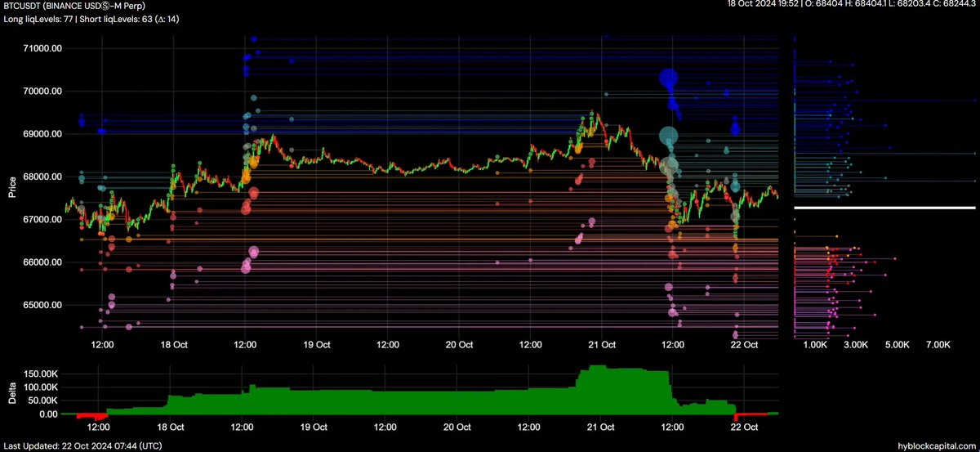The width and height of the screenshot is (980, 452).
Task: Click the largest blue liquidation bubble near 70300
Action: (670, 78)
